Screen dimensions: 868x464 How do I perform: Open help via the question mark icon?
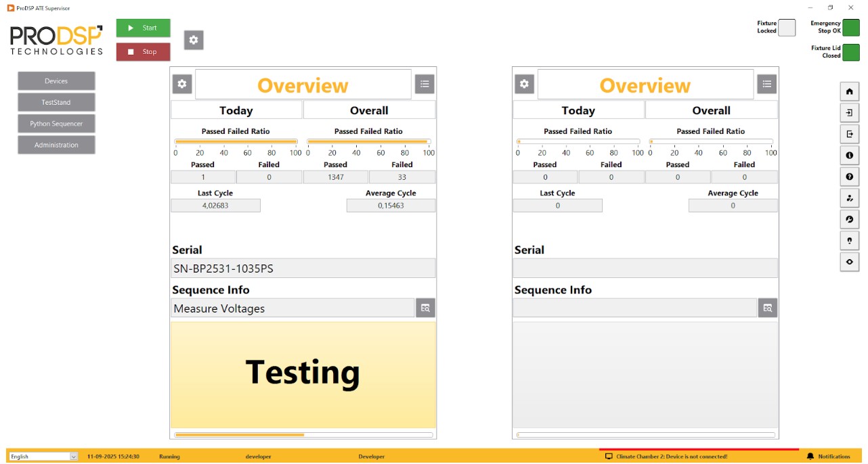pos(849,177)
